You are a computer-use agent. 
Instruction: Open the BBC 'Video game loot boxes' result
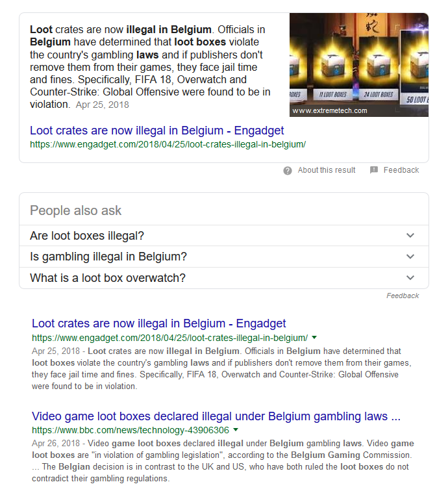tap(216, 416)
